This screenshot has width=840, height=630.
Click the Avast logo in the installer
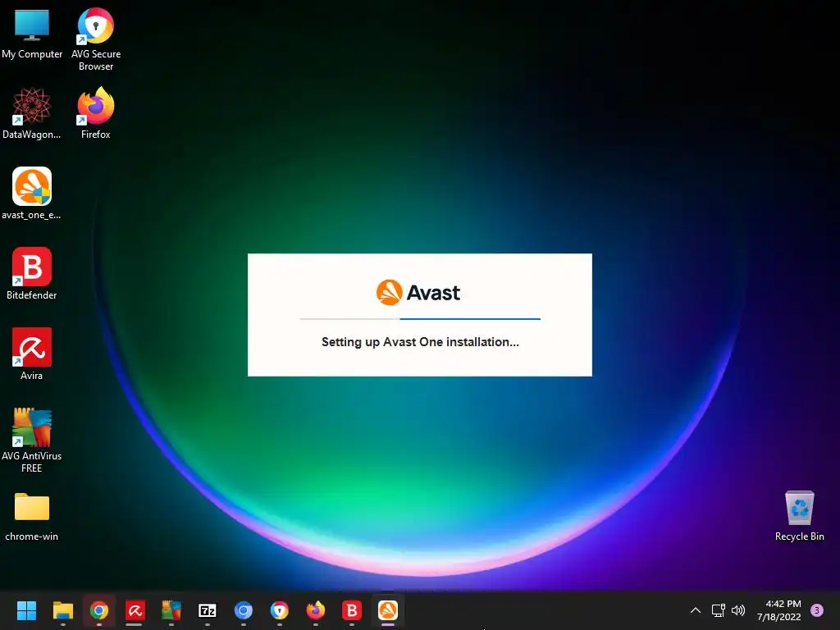click(418, 293)
